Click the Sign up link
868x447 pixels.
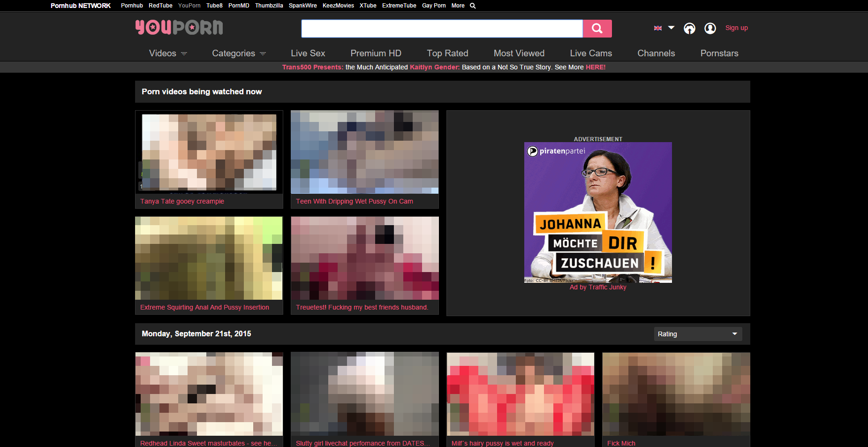point(736,28)
